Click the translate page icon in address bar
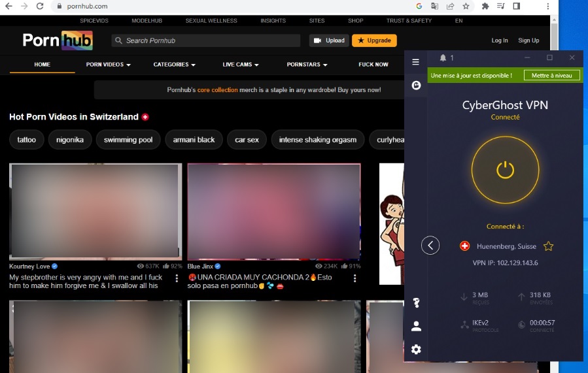The height and width of the screenshot is (373, 588). [x=435, y=6]
